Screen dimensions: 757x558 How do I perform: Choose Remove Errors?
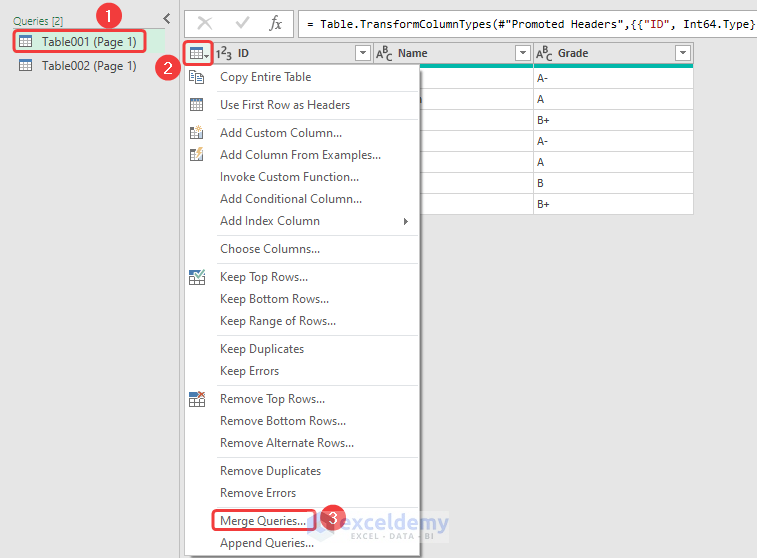(258, 493)
